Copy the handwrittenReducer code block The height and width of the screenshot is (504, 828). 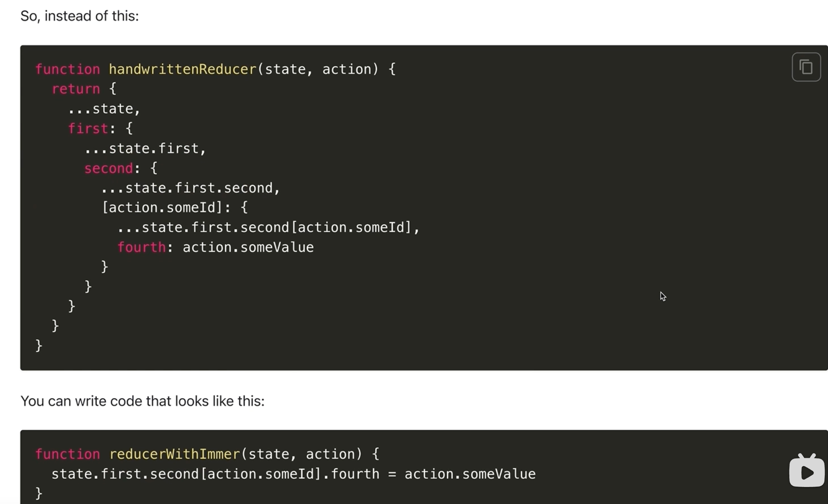(806, 67)
